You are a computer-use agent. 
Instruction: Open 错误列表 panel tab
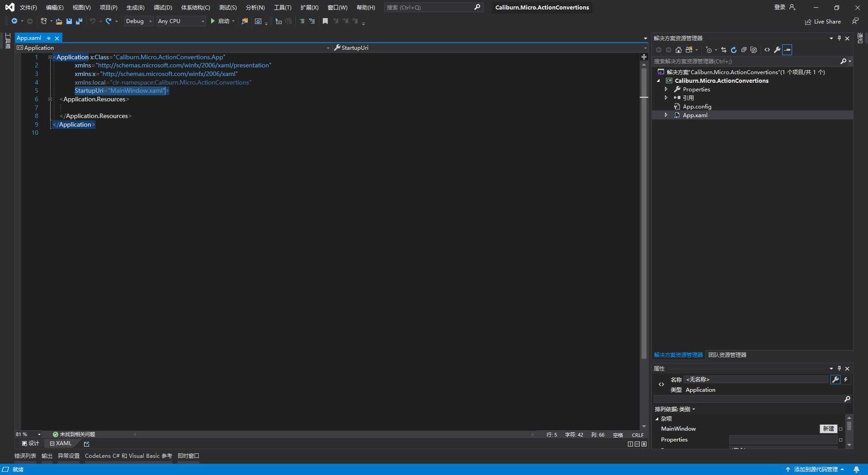25,456
